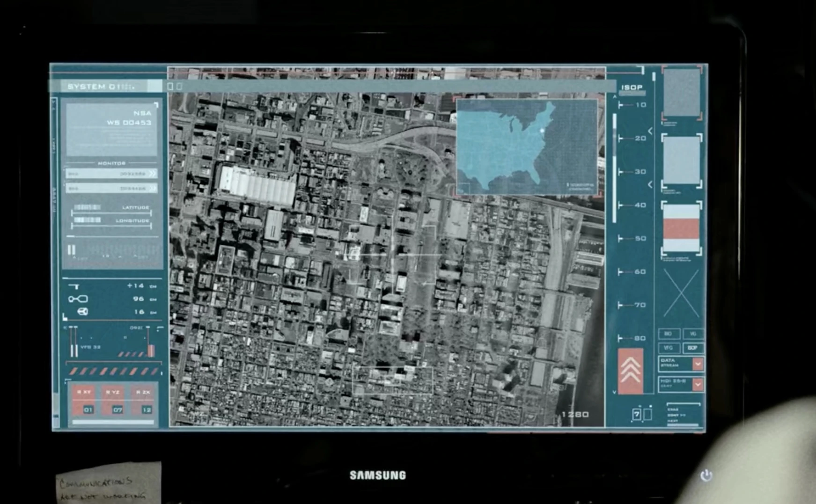Open the red-striped thumbnail
816x504 pixels.
682,228
